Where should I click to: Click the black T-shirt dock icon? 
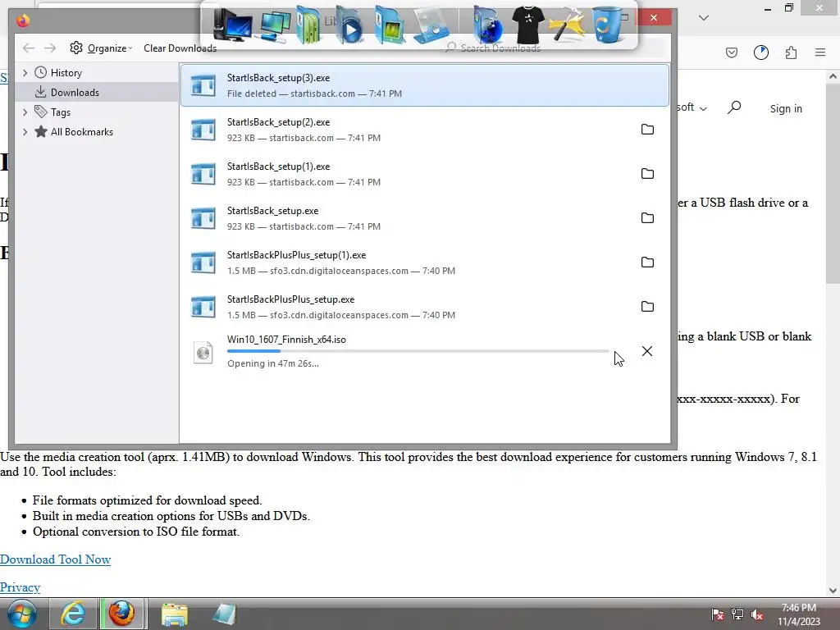click(527, 25)
